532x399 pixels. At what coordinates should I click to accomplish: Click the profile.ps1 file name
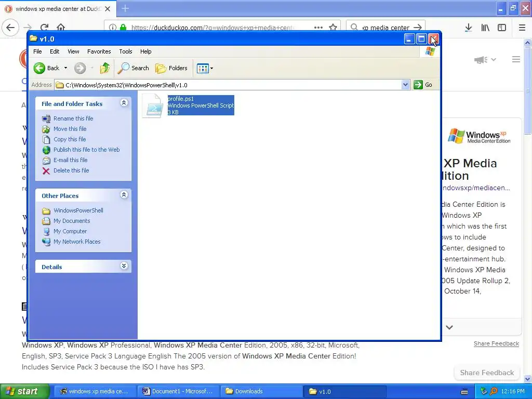pyautogui.click(x=180, y=99)
